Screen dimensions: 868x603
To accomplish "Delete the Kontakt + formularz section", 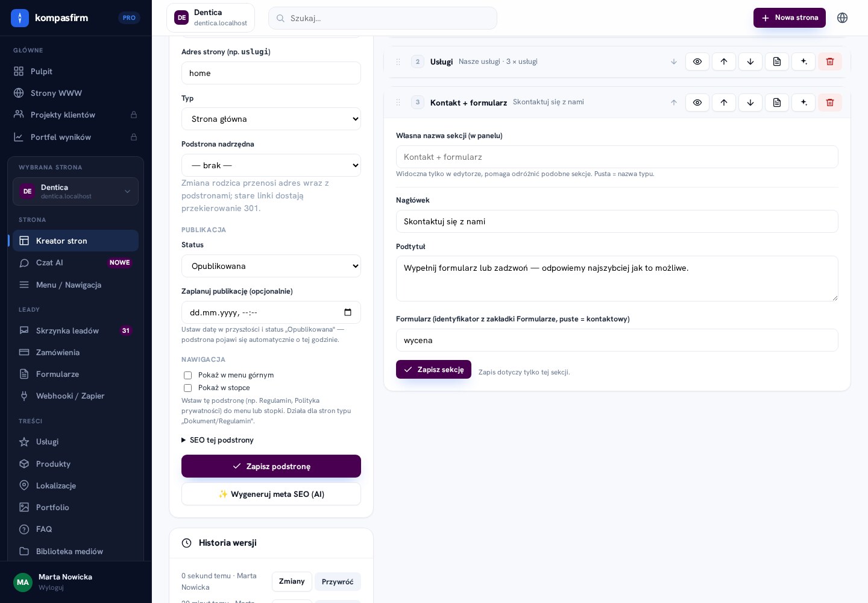I will 829,103.
